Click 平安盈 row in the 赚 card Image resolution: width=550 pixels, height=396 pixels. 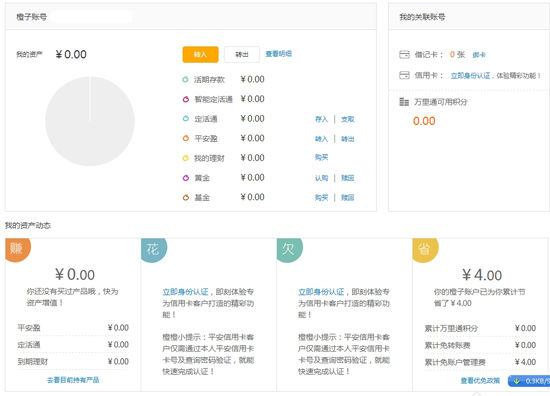coord(73,328)
